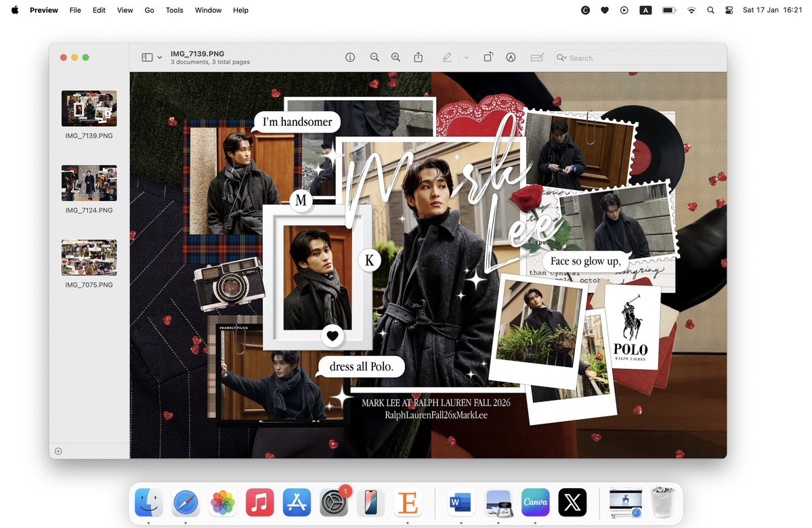
Task: Open the Preview application menu
Action: tap(43, 10)
